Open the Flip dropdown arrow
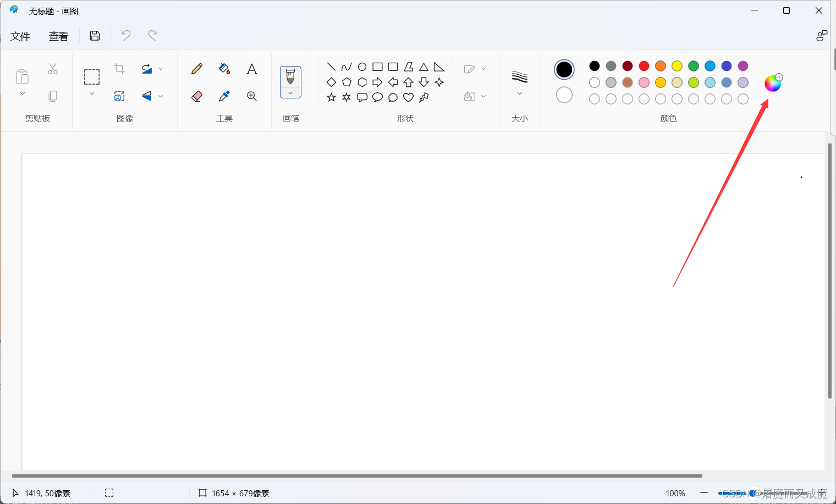The image size is (836, 504). (x=161, y=96)
